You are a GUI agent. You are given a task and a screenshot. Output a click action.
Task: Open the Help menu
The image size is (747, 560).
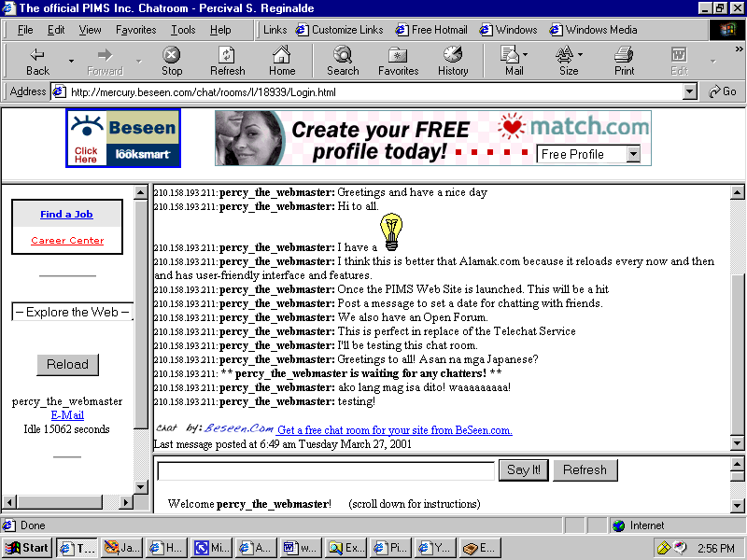(220, 30)
